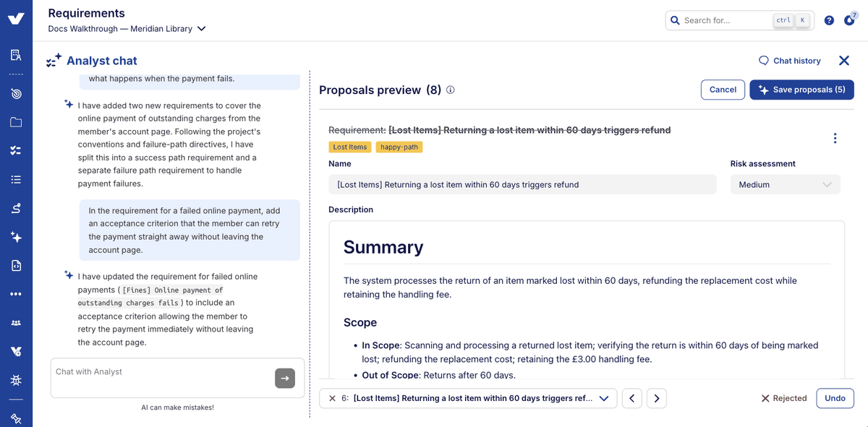The height and width of the screenshot is (427, 868).
Task: Open the bulleted list sidebar icon
Action: (x=16, y=179)
